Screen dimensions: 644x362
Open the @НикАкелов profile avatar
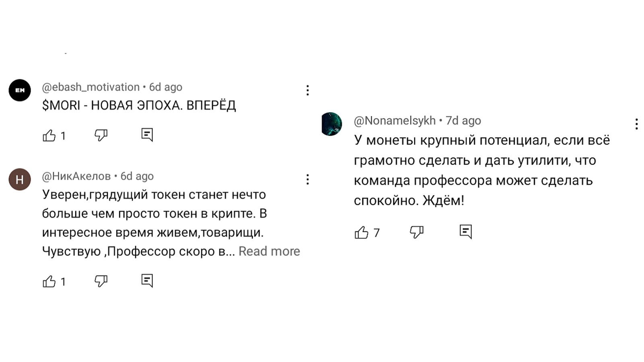point(20,179)
